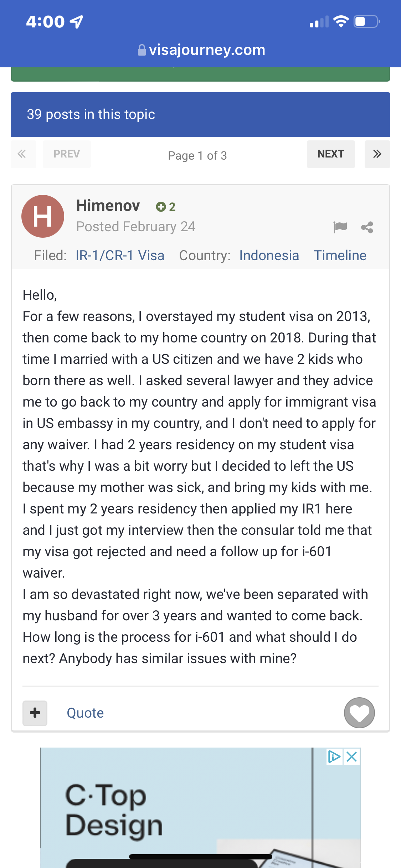
Task: Open the C-Top Design advertisement
Action: click(x=200, y=808)
